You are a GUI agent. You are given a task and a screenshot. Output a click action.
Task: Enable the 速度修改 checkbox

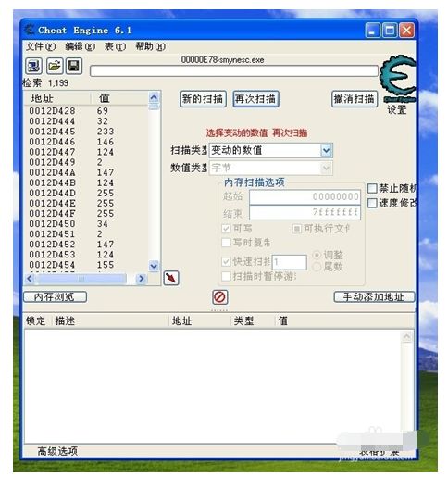pos(372,203)
